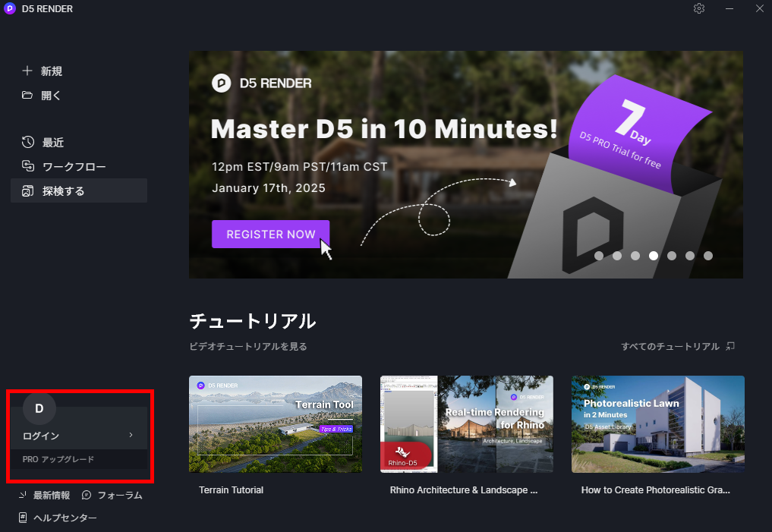Select the sixth banner carousel dot

[690, 256]
